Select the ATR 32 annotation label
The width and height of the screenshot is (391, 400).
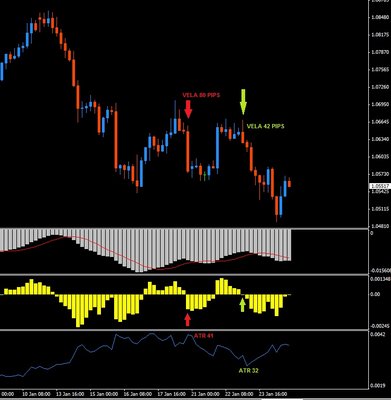coord(249,370)
